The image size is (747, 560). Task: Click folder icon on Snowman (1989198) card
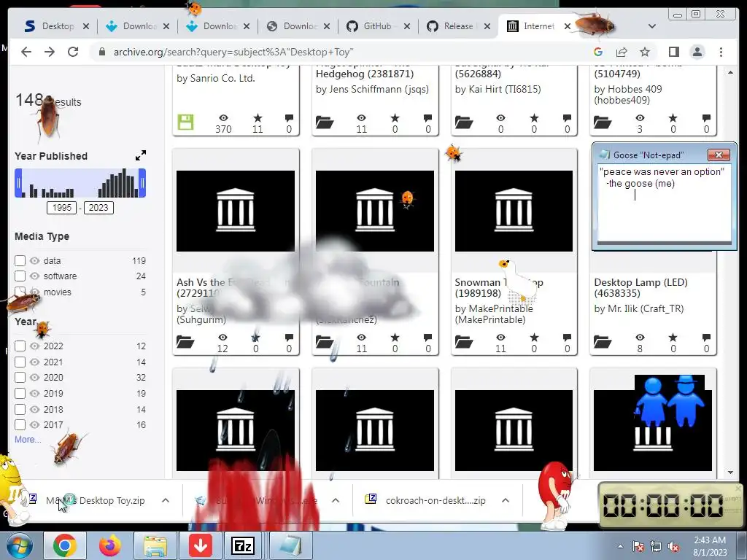click(463, 342)
